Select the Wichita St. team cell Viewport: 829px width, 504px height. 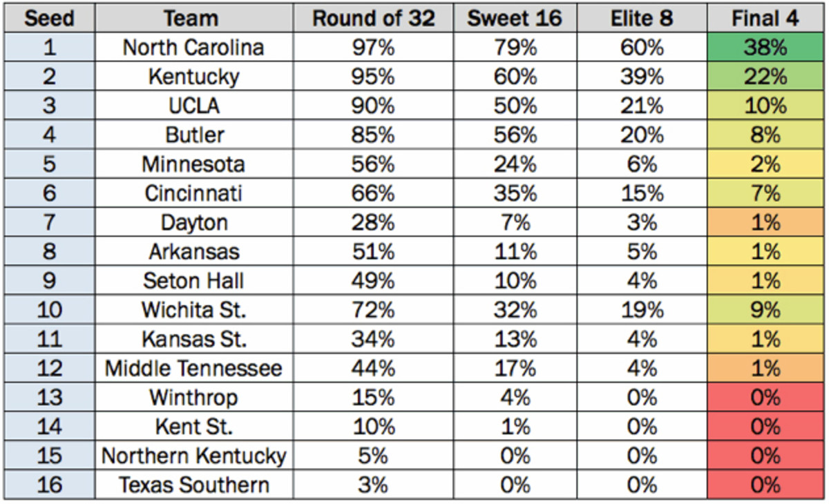[x=193, y=310]
